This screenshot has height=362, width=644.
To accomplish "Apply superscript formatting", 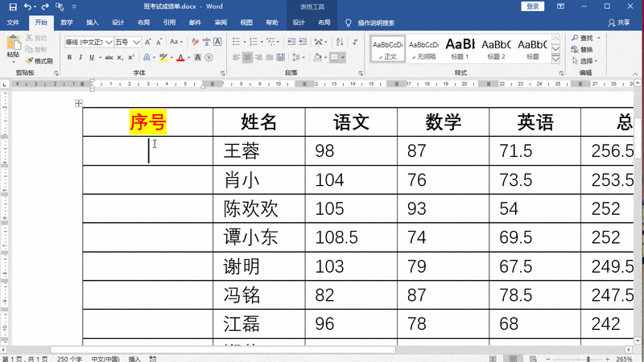I will 131,57.
